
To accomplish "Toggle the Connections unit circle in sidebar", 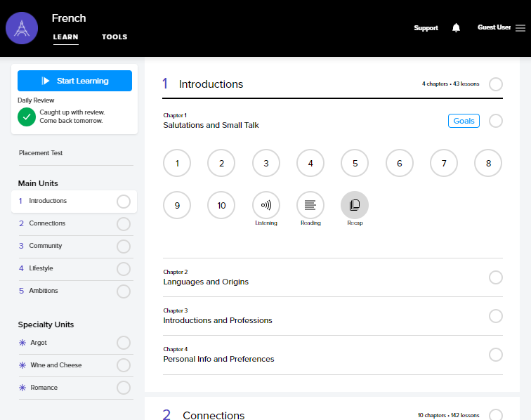I will coord(124,224).
